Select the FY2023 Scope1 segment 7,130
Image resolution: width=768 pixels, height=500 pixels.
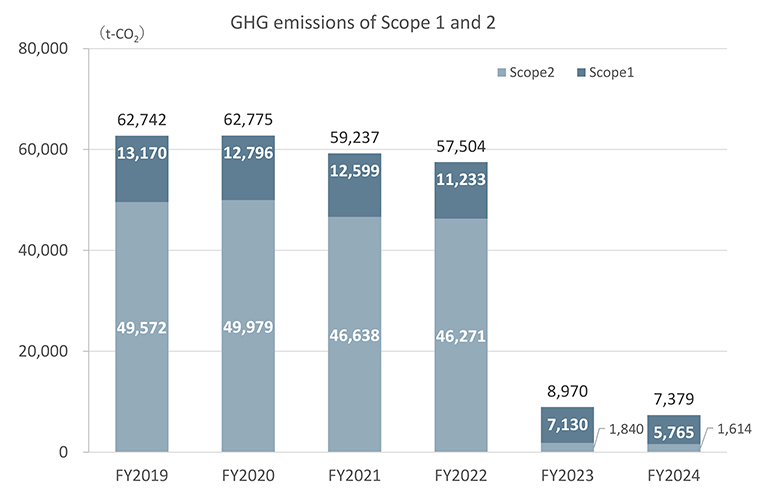coord(566,424)
